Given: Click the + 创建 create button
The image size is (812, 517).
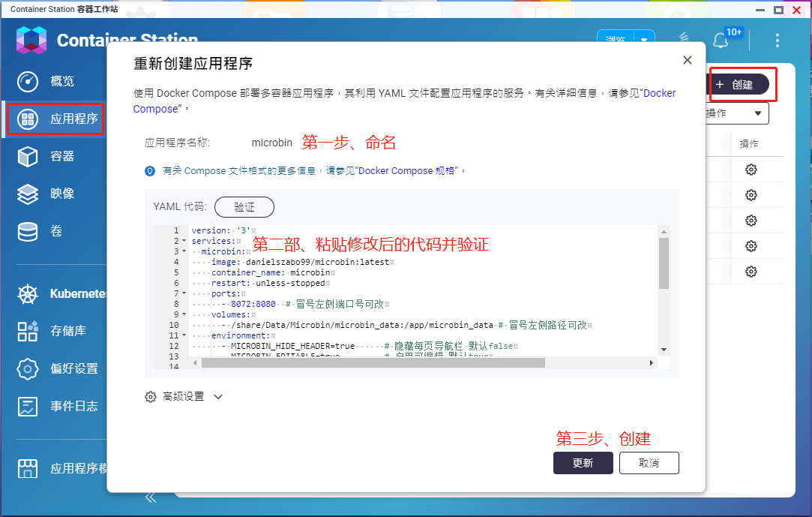Looking at the screenshot, I should tap(739, 85).
